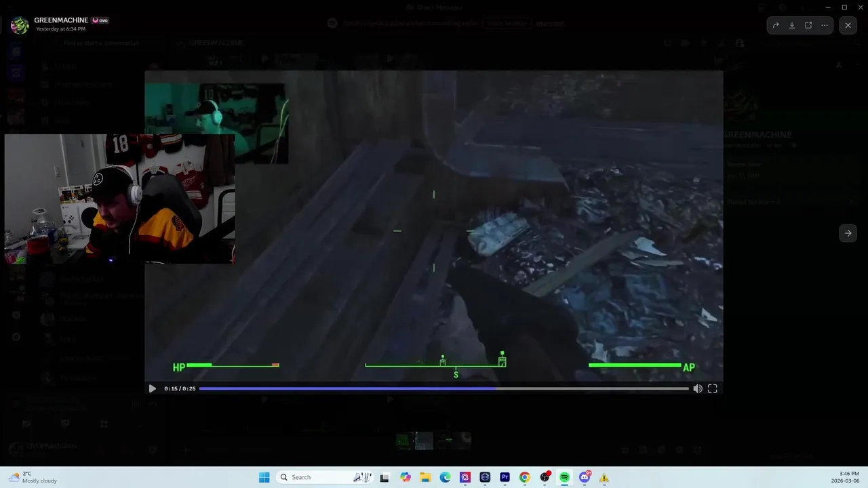Launch Copilot from the taskbar
This screenshot has height=488, width=868.
tap(406, 477)
